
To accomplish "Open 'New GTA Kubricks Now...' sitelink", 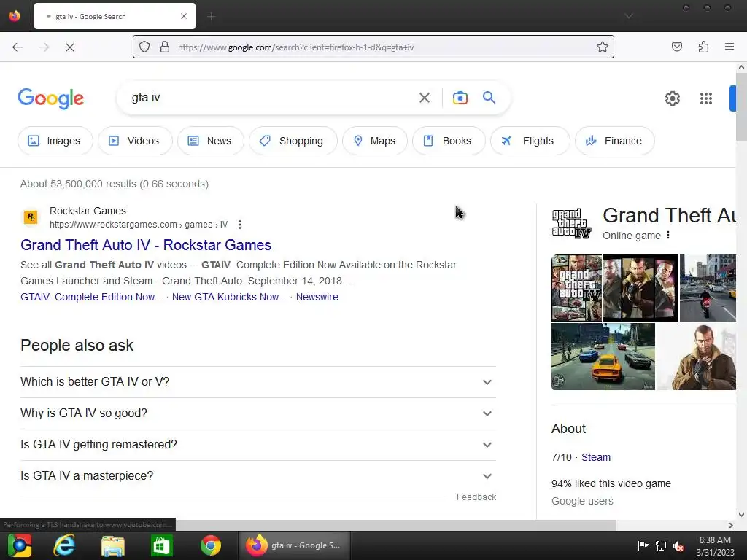I will coord(229,297).
